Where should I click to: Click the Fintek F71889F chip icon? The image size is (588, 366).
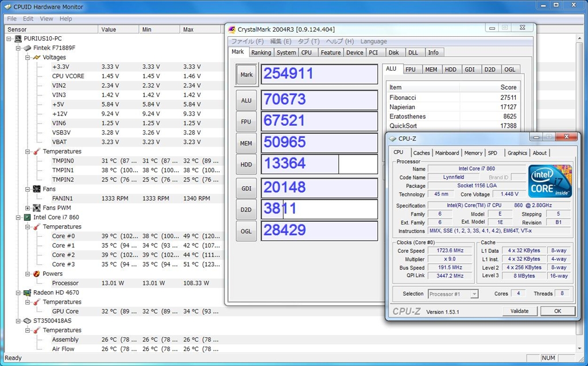click(x=27, y=48)
